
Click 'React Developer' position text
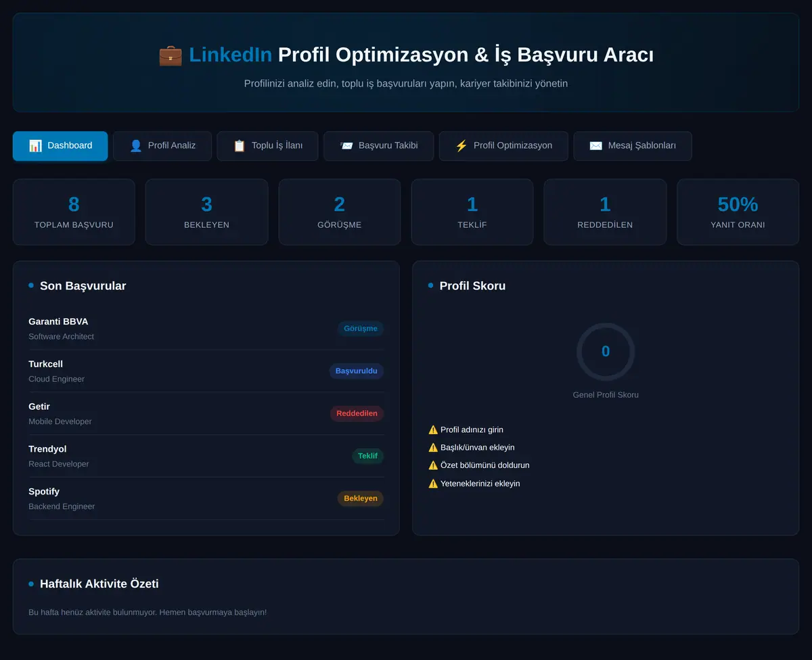pos(59,465)
